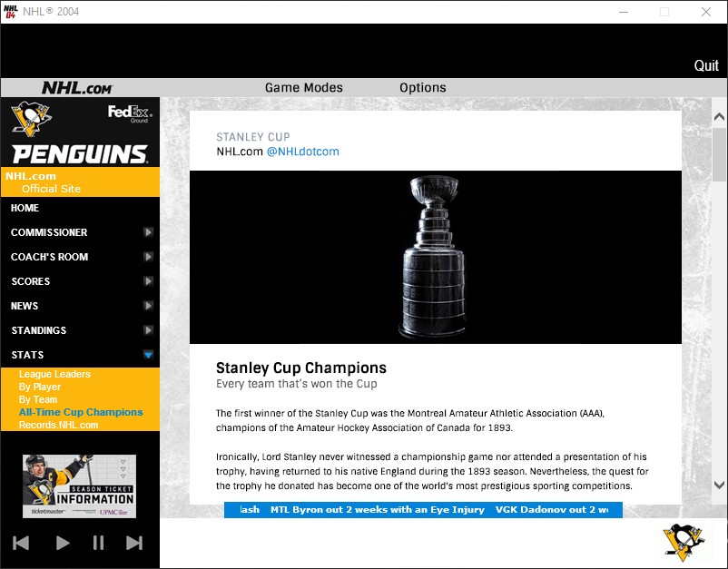Click the NHL.com logo in header bar

point(77,88)
